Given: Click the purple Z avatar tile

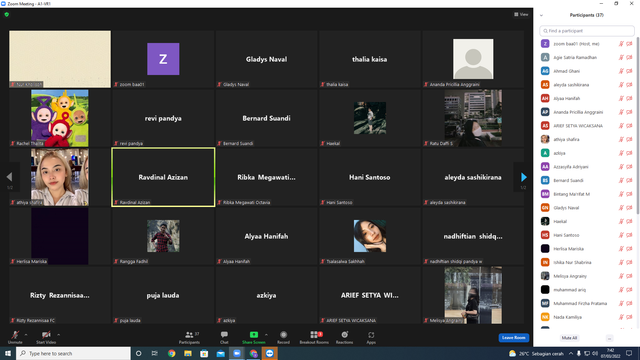Looking at the screenshot, I should 163,59.
